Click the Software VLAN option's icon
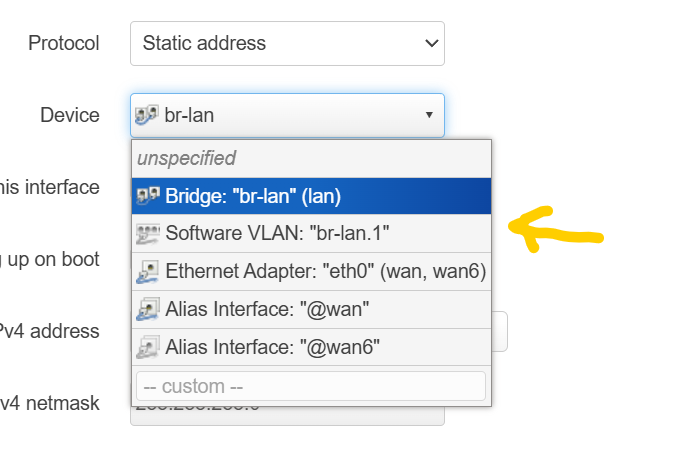 148,234
